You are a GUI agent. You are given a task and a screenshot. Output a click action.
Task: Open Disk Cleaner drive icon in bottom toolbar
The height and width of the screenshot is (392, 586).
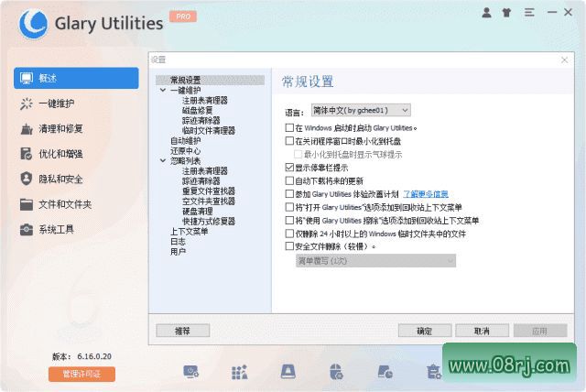click(288, 372)
